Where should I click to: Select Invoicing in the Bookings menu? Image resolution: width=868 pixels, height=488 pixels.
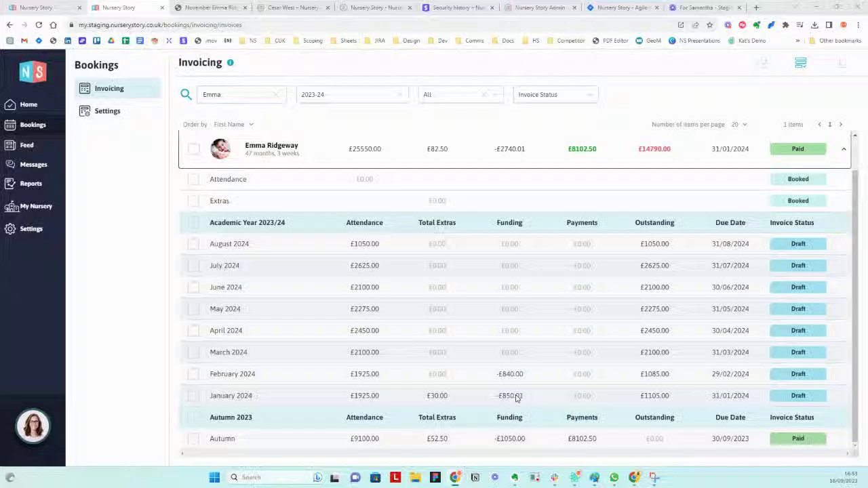pos(117,89)
